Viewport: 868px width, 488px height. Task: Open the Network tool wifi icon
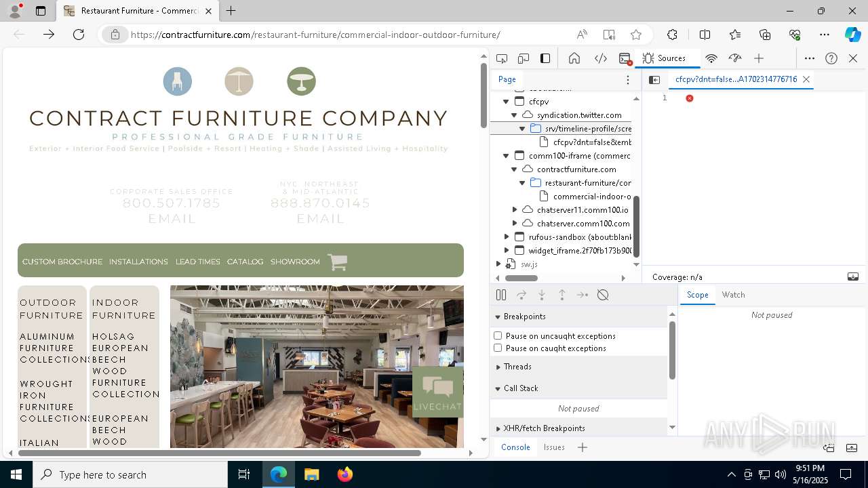pos(711,58)
